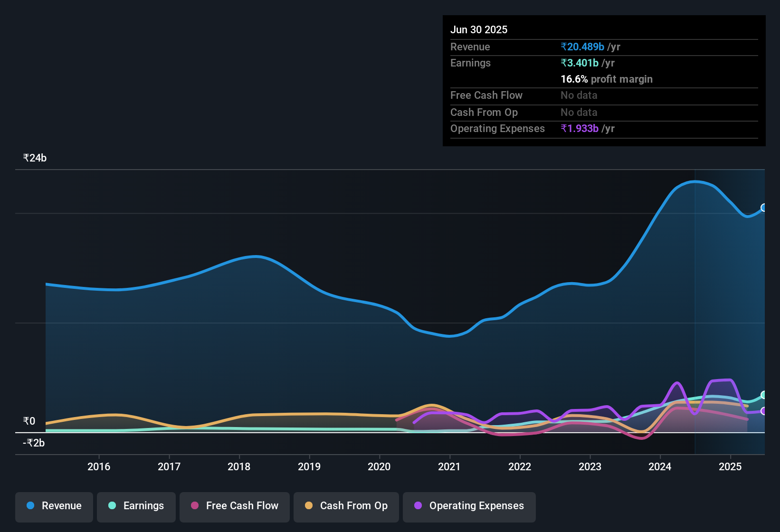Toggle the Earnings series visibility
Viewport: 780px width, 532px height.
[x=136, y=506]
